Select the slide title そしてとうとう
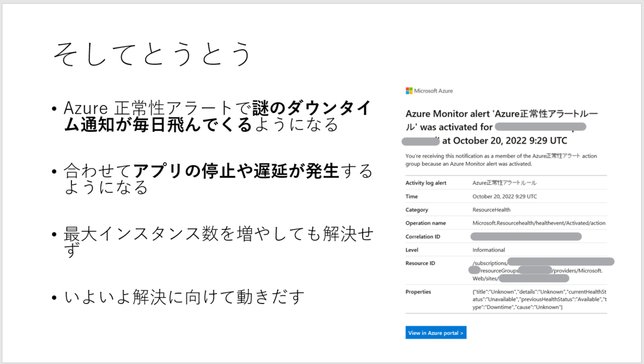 [x=152, y=55]
